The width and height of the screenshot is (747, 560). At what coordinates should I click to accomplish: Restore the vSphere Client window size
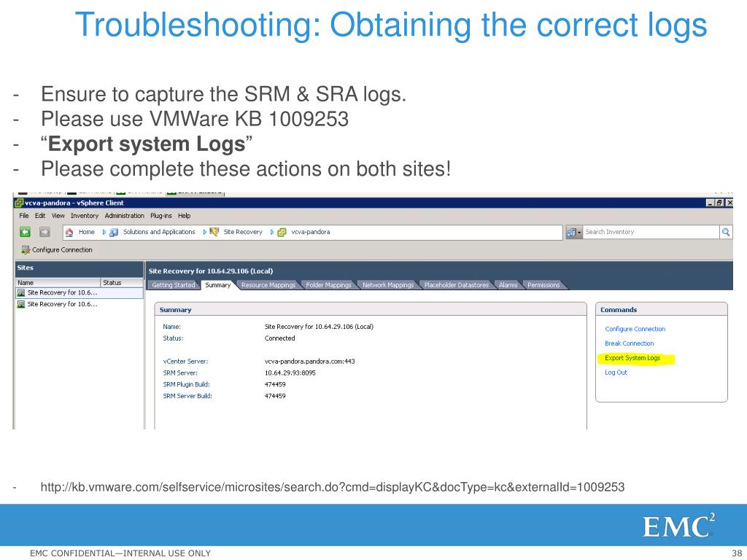pos(720,203)
